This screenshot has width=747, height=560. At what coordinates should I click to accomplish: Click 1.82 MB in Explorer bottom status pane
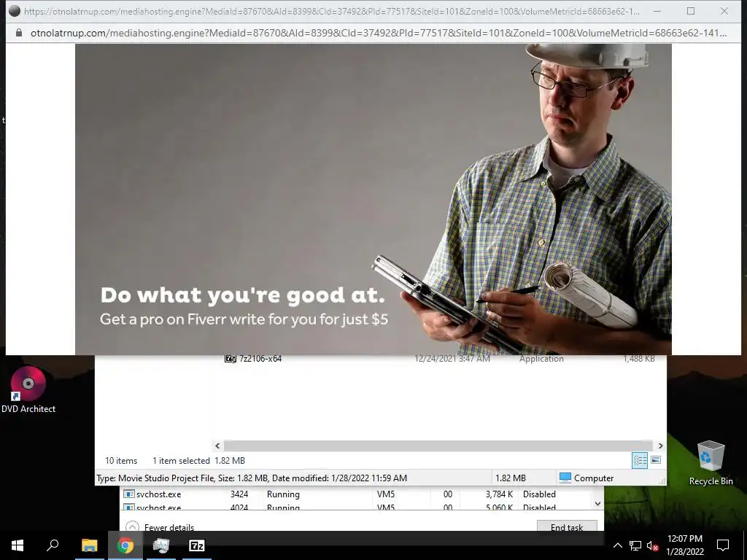[x=510, y=478]
